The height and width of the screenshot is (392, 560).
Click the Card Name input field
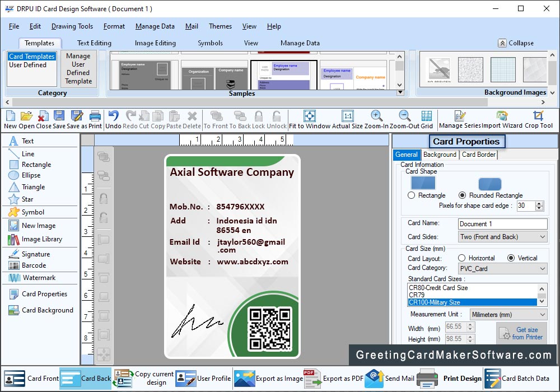click(502, 224)
